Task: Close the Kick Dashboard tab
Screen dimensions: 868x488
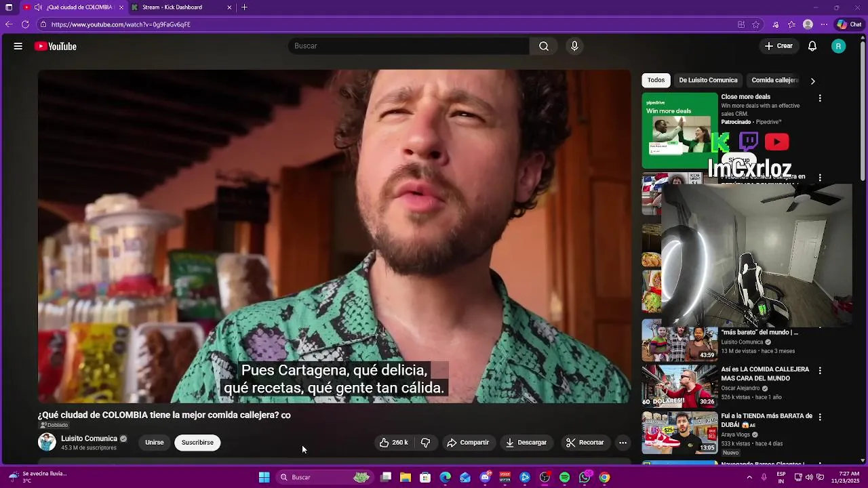Action: 229,7
